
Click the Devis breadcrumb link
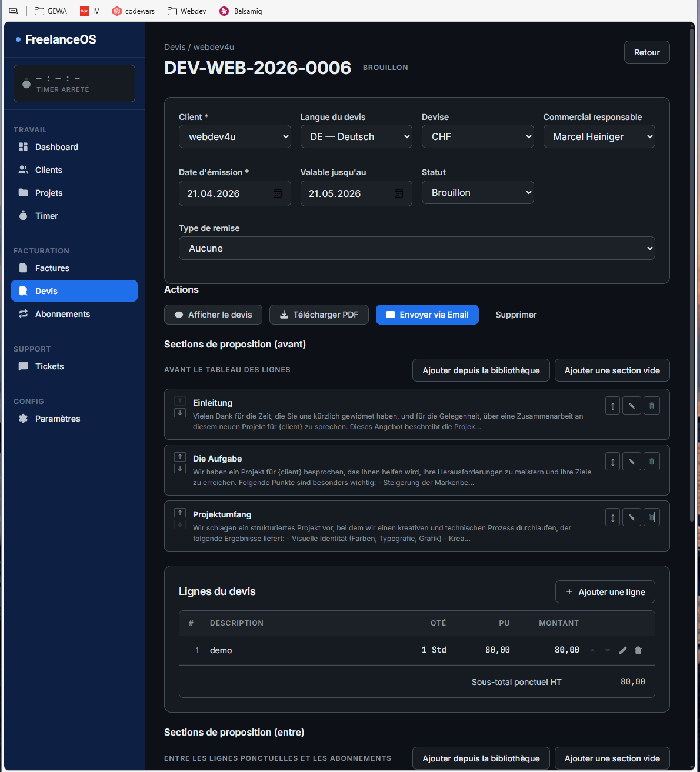175,47
